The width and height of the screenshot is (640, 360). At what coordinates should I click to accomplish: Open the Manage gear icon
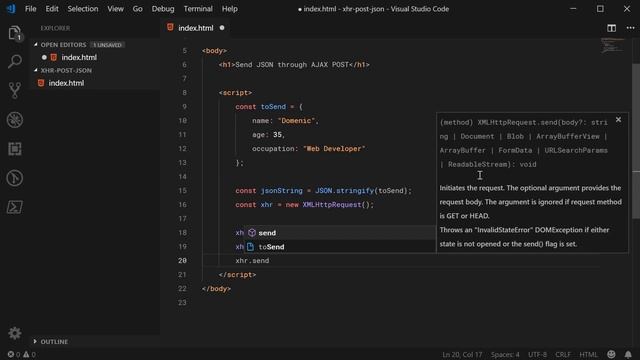(x=15, y=333)
